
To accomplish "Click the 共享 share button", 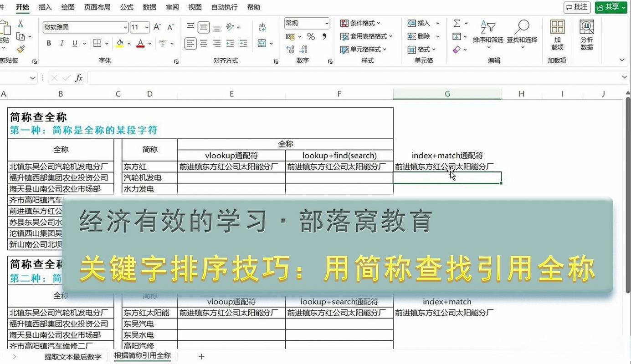I will (611, 7).
